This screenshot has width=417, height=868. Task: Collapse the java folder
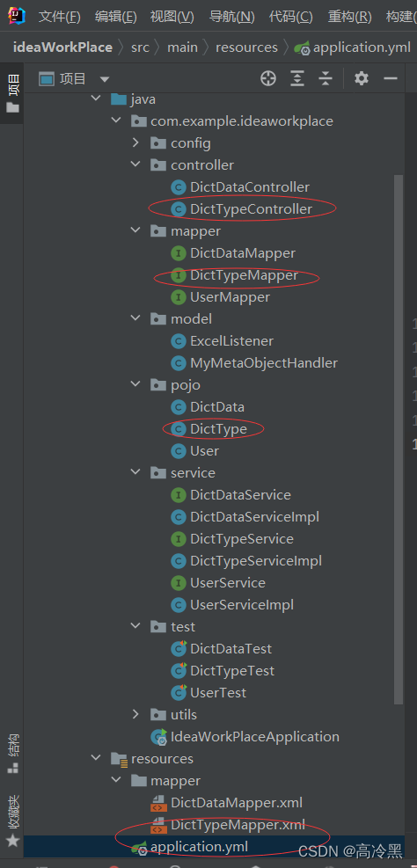[x=95, y=98]
